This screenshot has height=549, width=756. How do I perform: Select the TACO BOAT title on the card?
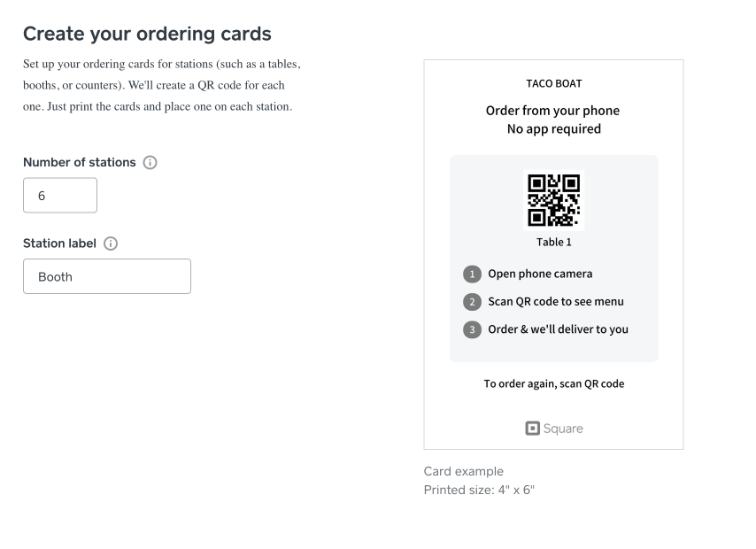(x=553, y=84)
